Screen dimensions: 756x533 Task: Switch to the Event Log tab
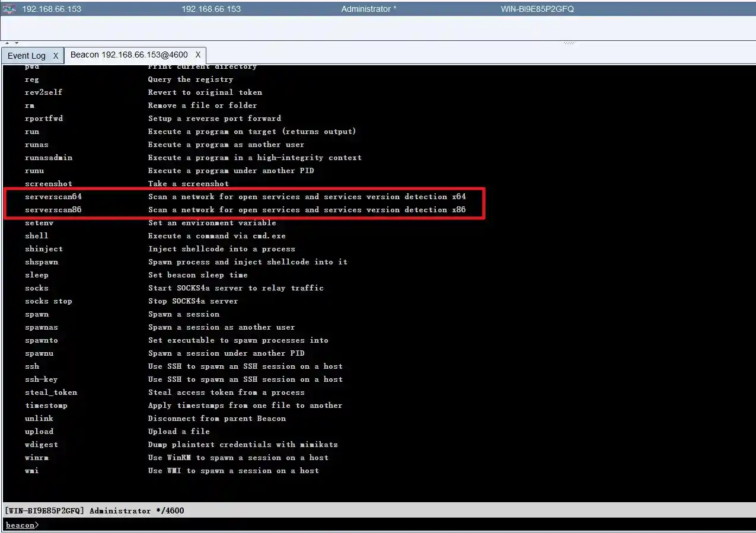(x=25, y=55)
